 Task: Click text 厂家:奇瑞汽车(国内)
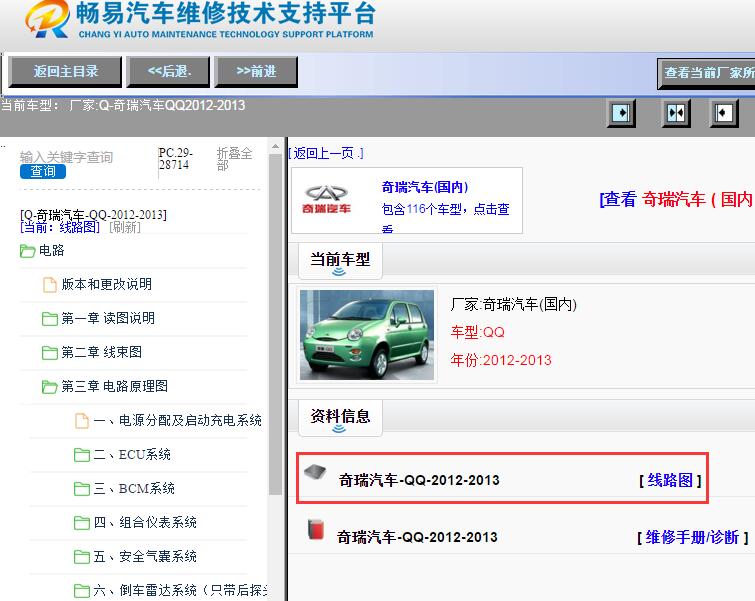pos(513,304)
